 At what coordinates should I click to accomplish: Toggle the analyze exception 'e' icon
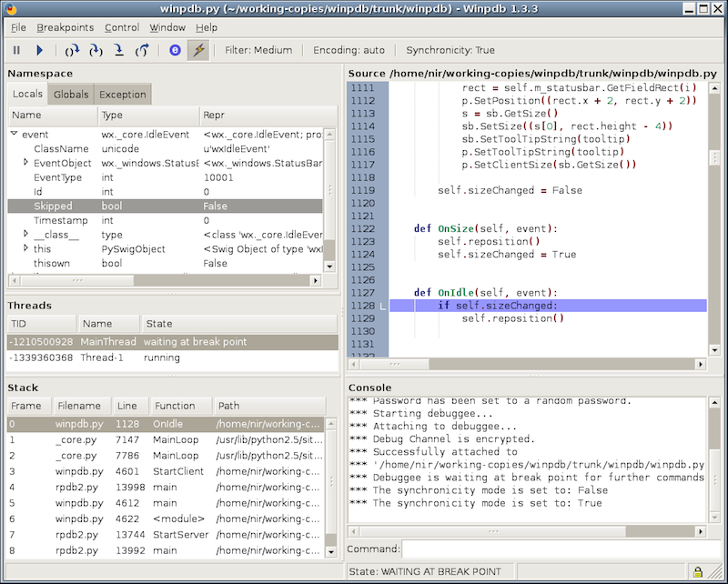(176, 51)
